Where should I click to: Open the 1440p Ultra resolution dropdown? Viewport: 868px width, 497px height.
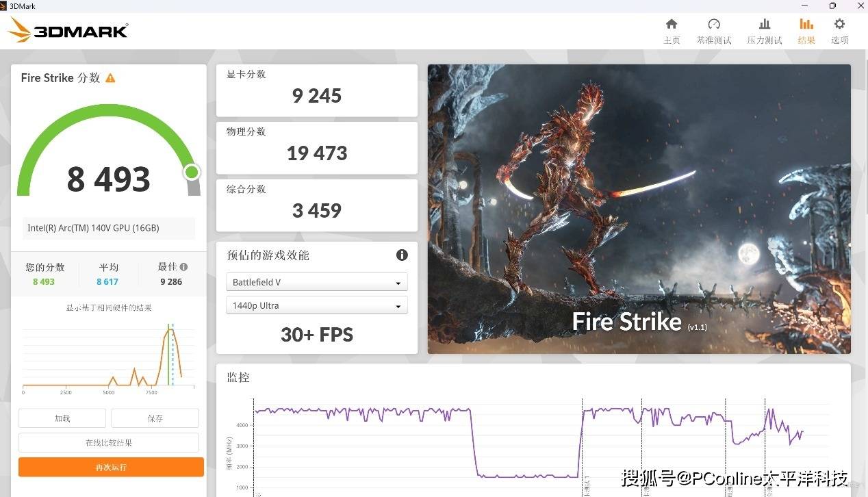pyautogui.click(x=316, y=305)
